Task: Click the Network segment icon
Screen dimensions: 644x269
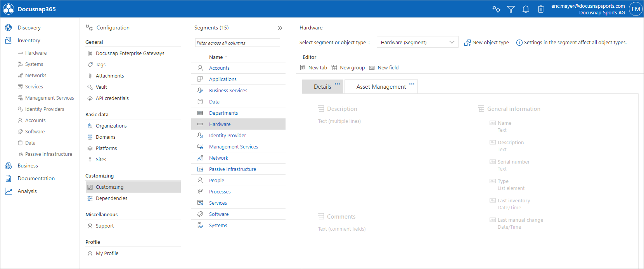Action: point(200,158)
